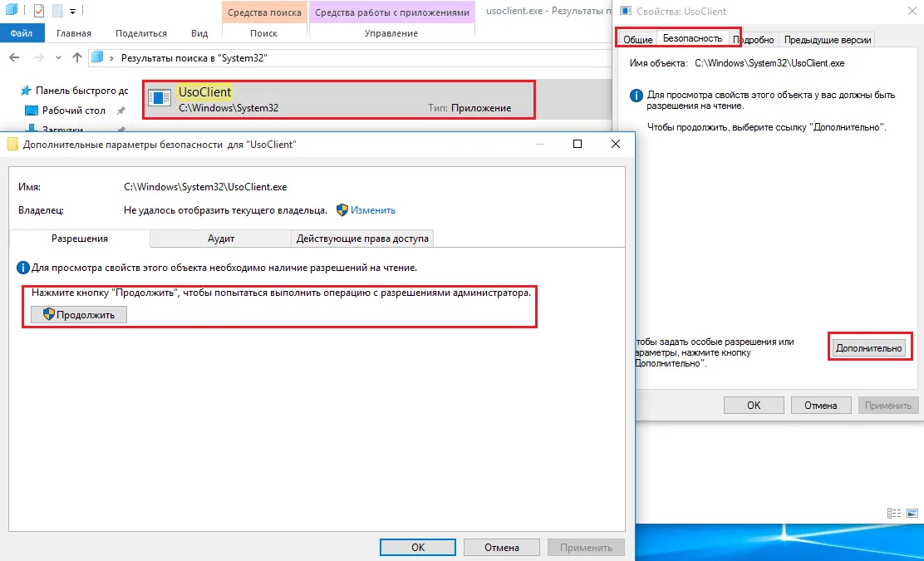Open the recent locations dropdown chevron
This screenshot has width=924, height=561.
pyautogui.click(x=58, y=57)
